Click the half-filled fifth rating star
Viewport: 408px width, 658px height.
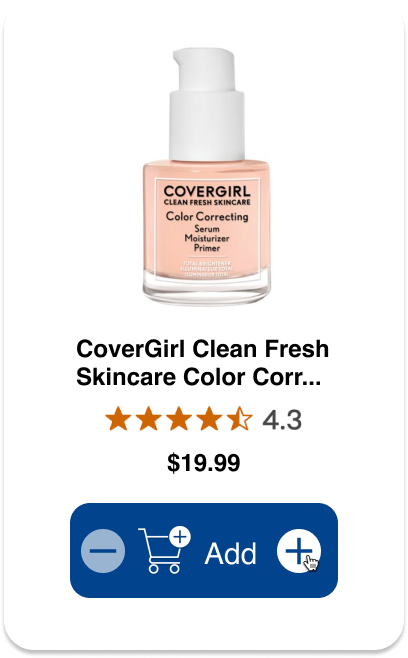click(x=240, y=419)
